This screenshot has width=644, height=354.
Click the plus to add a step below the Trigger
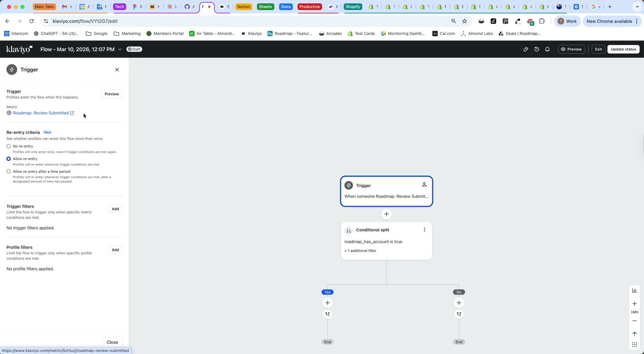click(x=386, y=214)
